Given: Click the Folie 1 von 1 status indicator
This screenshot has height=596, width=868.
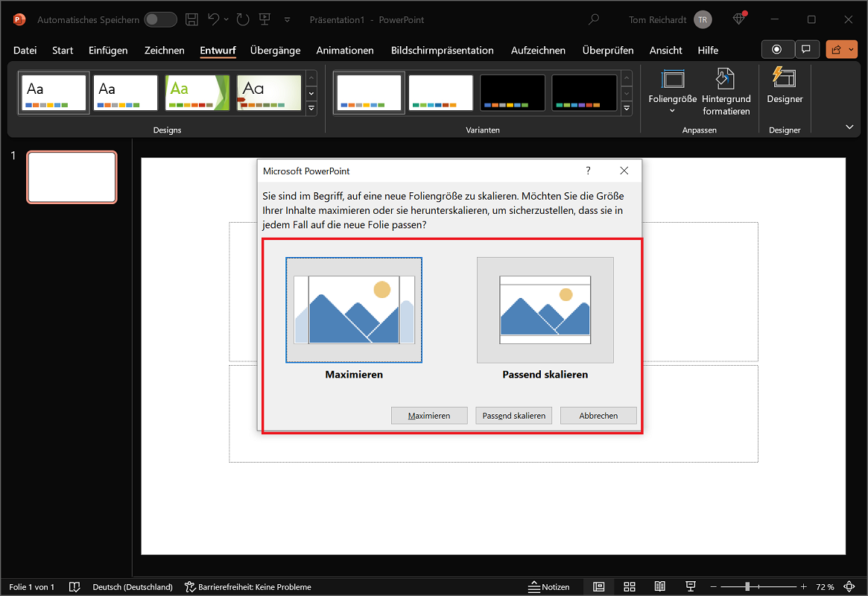Looking at the screenshot, I should [x=32, y=586].
